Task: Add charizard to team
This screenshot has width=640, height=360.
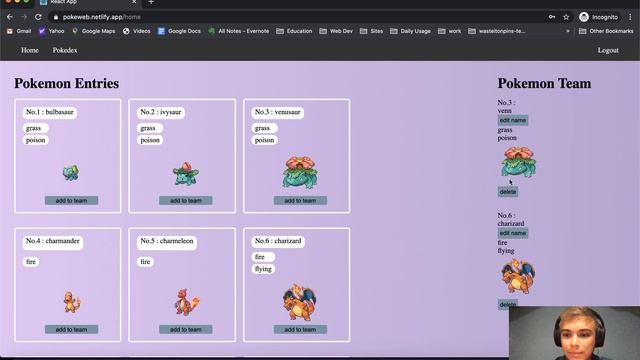Action: click(300, 329)
